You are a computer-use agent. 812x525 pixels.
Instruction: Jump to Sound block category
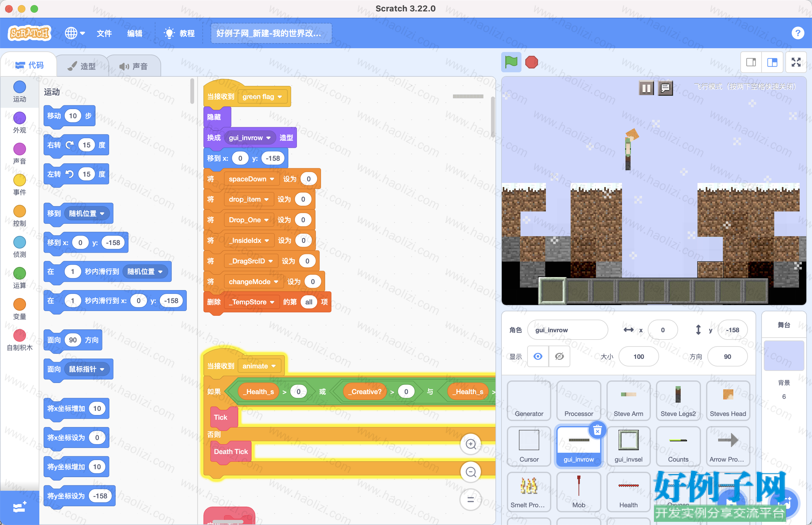click(x=19, y=154)
